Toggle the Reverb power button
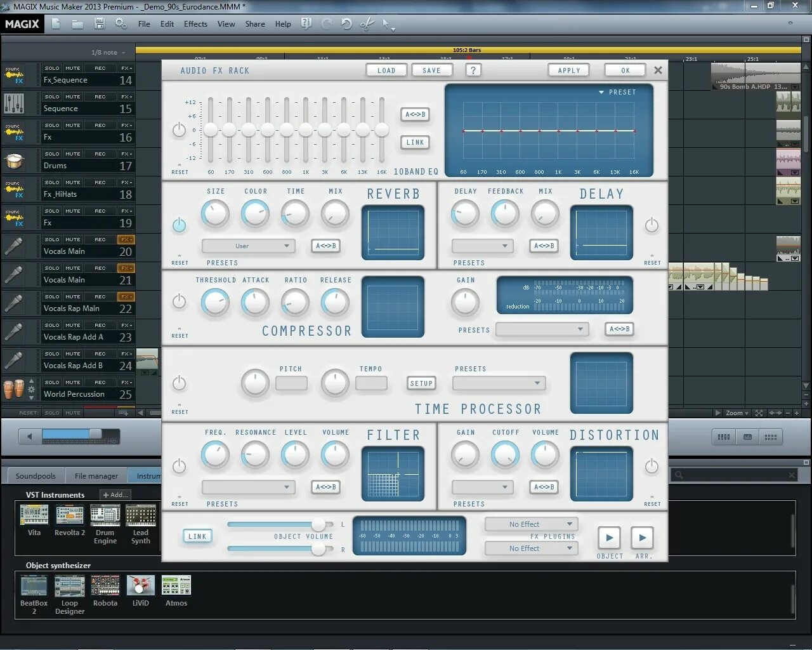The height and width of the screenshot is (650, 812). (x=180, y=225)
